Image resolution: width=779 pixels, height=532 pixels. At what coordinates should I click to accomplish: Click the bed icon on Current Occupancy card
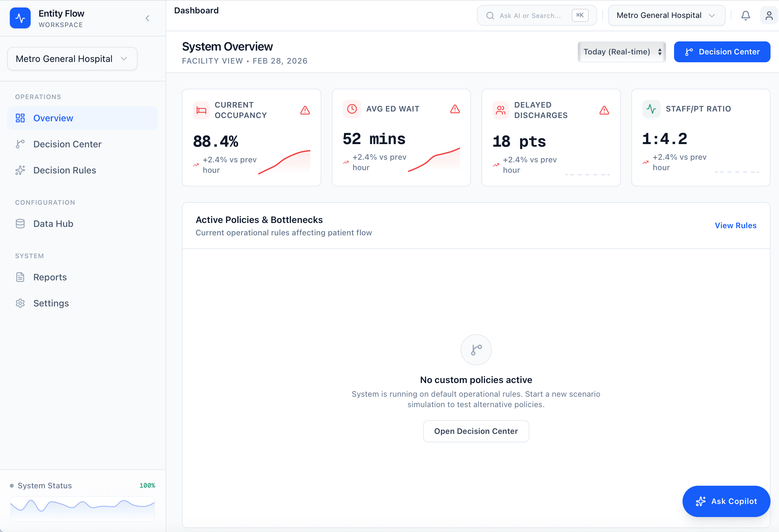click(x=201, y=110)
